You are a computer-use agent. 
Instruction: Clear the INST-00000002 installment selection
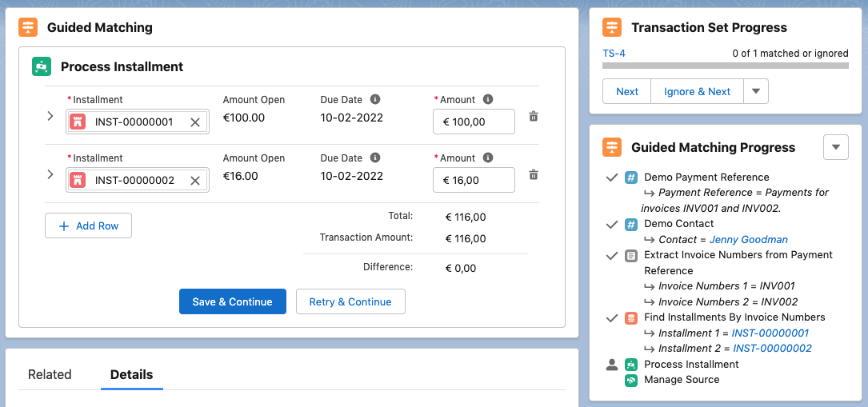point(195,181)
